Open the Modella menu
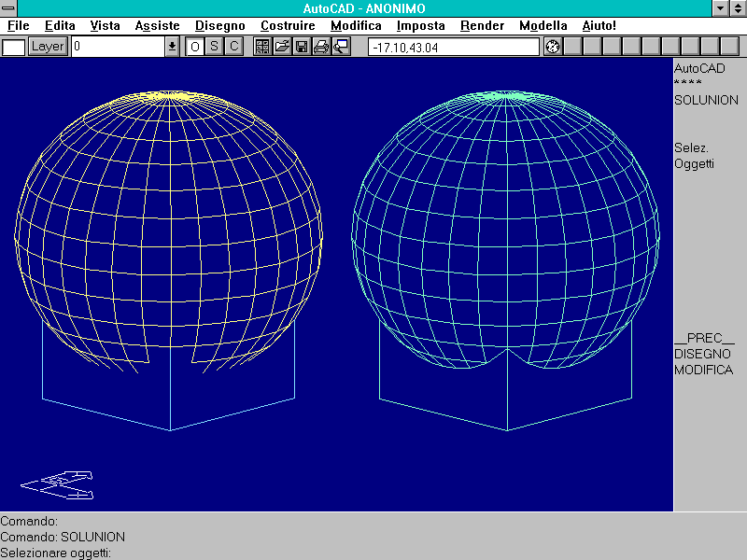The width and height of the screenshot is (747, 560). (x=543, y=26)
